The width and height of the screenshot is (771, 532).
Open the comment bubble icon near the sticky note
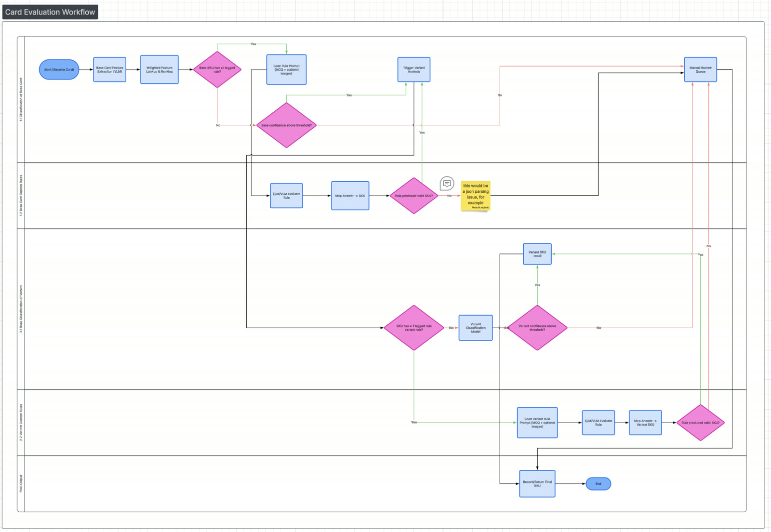coord(447,184)
